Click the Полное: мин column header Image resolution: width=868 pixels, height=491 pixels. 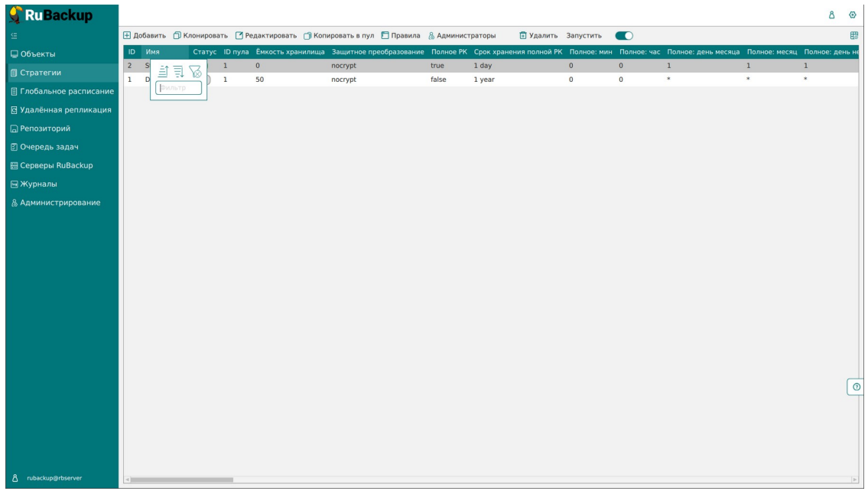590,52
